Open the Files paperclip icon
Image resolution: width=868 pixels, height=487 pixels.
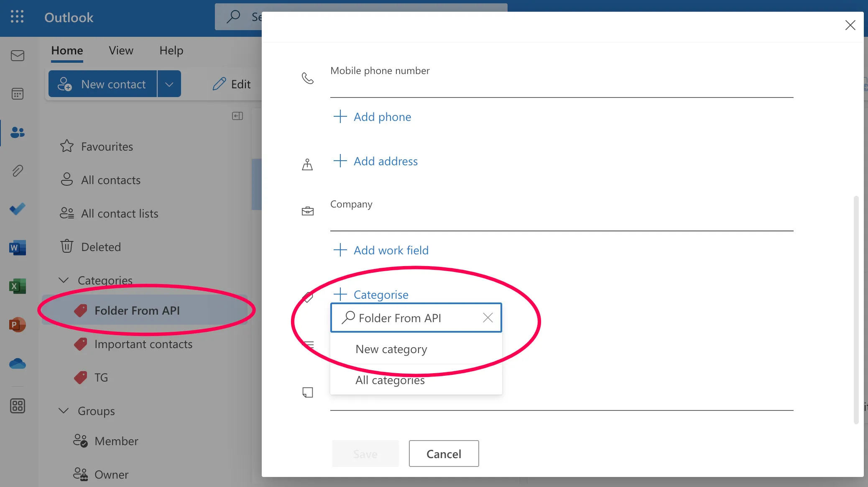(17, 171)
